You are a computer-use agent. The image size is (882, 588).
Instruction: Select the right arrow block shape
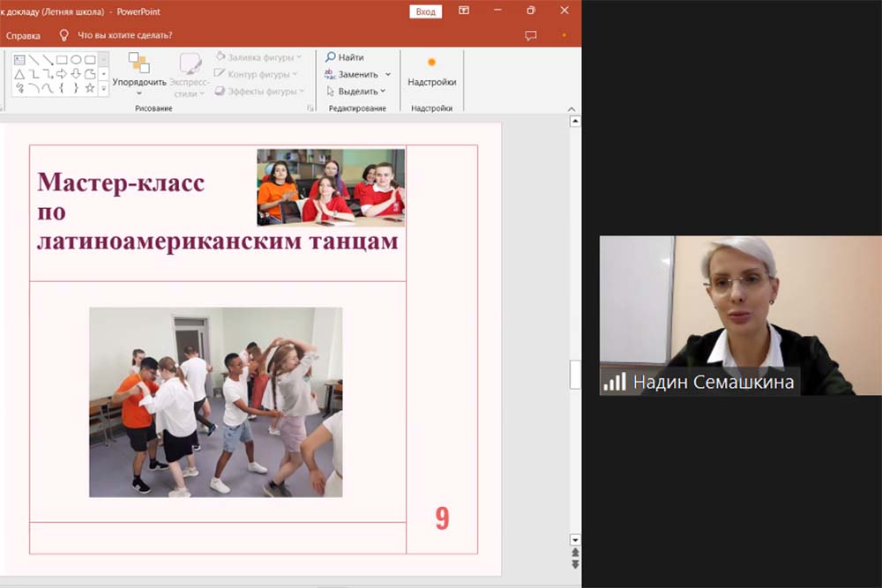click(62, 74)
